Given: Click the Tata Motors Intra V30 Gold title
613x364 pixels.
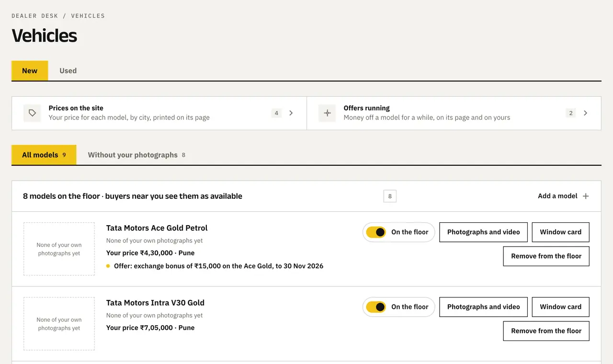Looking at the screenshot, I should (155, 303).
